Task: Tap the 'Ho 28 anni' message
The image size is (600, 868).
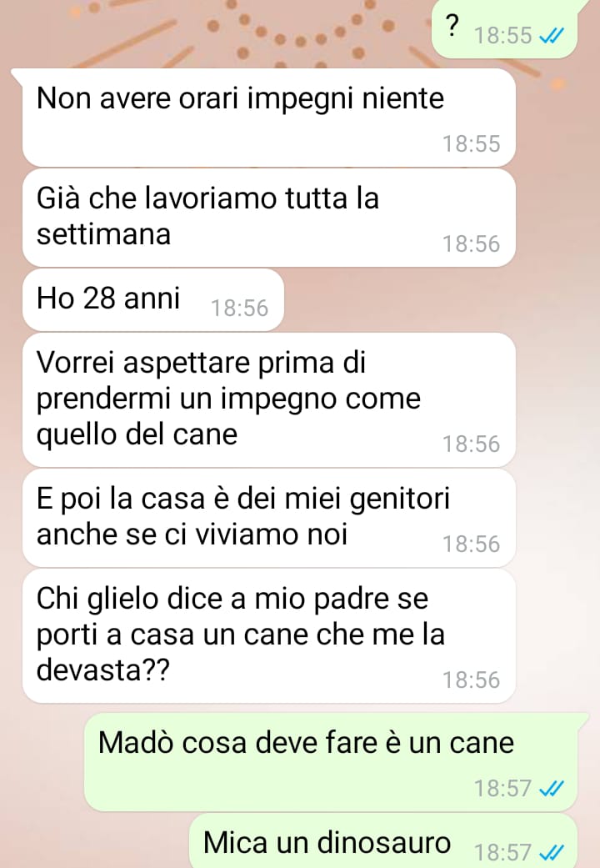Action: 153,299
